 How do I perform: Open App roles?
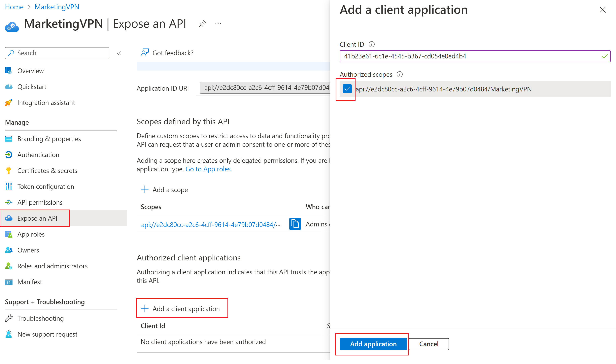[31, 235]
